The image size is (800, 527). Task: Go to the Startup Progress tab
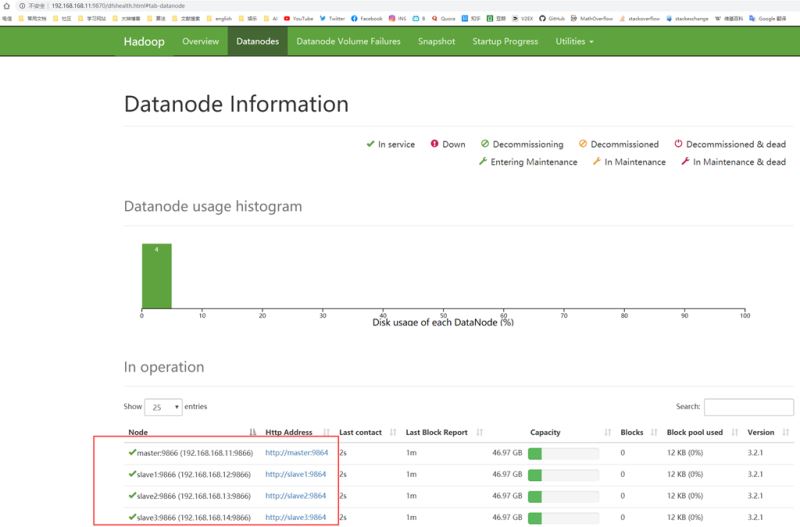(505, 41)
